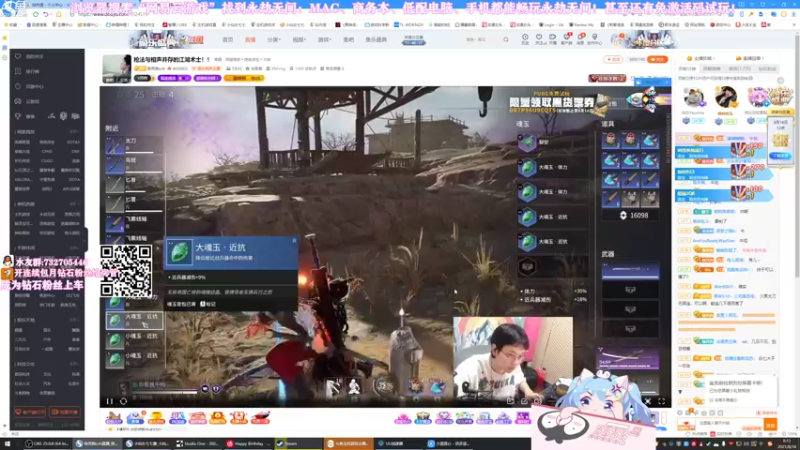Click the heart icon in dark sidebar
800x450 pixels.
pyautogui.click(x=18, y=56)
